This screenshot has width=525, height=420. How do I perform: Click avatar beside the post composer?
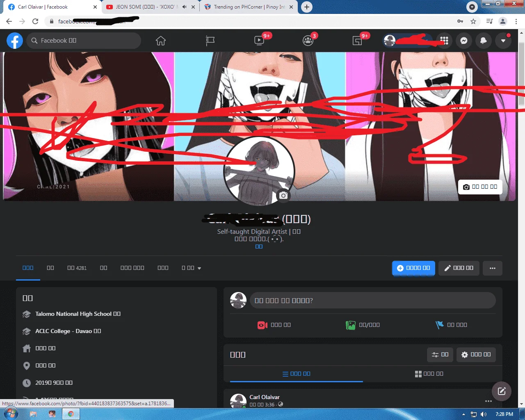[x=238, y=301]
